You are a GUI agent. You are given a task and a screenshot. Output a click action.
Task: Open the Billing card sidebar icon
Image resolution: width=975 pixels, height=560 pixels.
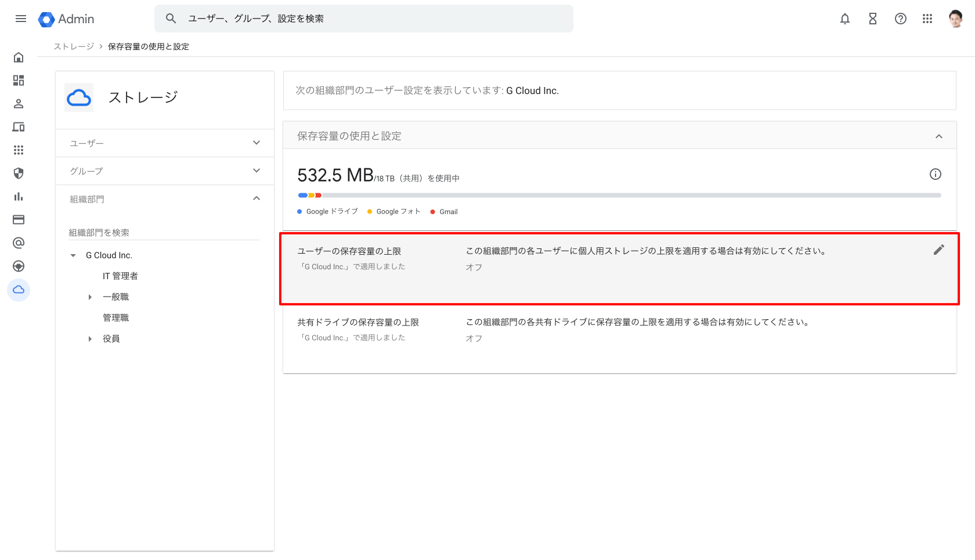tap(19, 220)
